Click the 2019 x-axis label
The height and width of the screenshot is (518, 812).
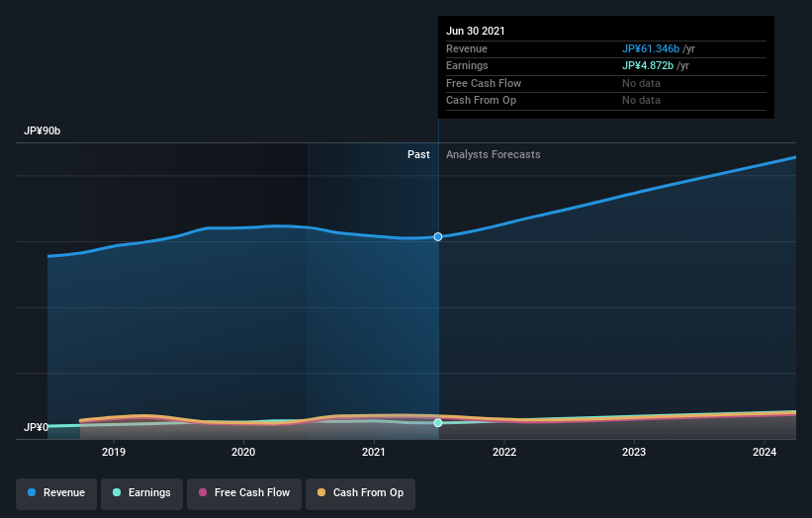(114, 452)
